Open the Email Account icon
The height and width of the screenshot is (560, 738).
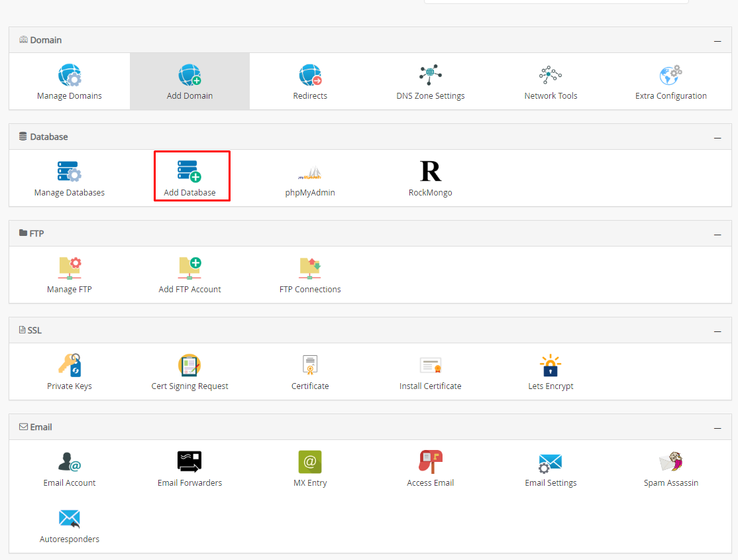(70, 461)
